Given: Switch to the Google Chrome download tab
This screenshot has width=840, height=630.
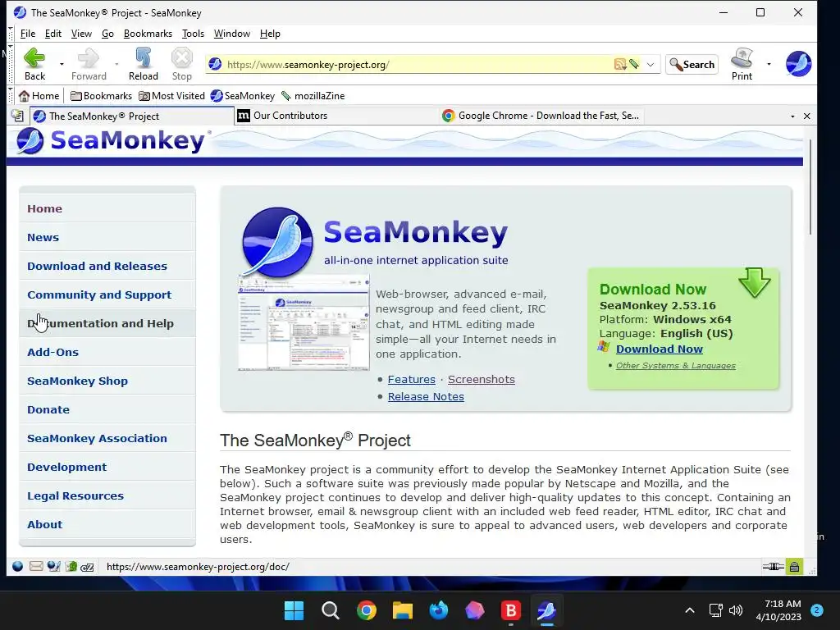Looking at the screenshot, I should (x=541, y=116).
